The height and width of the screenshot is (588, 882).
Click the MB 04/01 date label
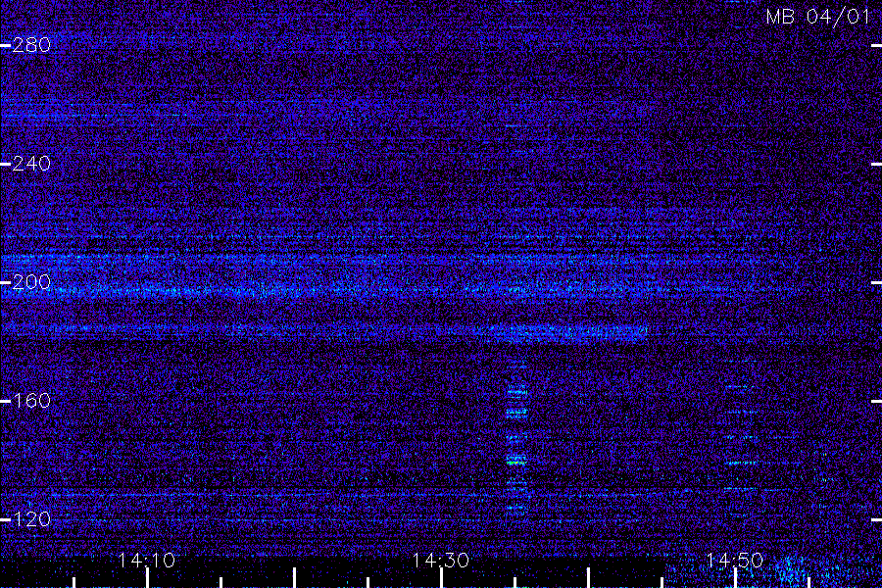[x=818, y=17]
